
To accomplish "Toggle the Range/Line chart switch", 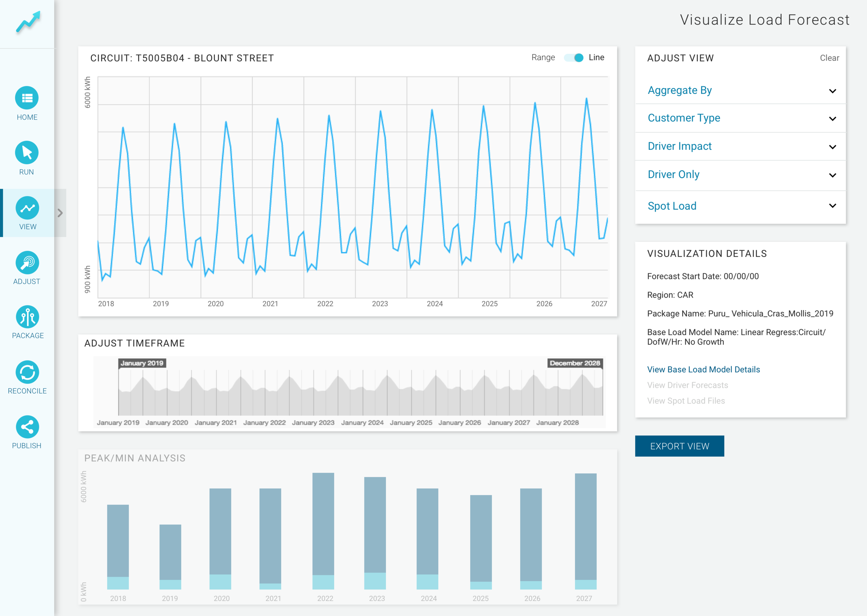I will pos(574,58).
